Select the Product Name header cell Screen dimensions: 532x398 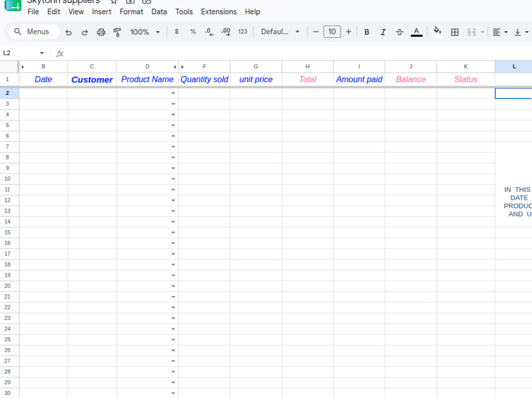[147, 79]
